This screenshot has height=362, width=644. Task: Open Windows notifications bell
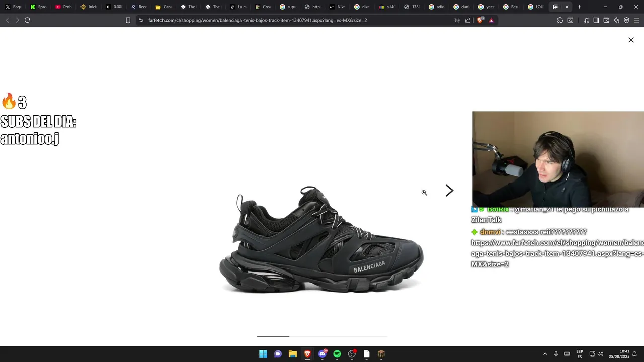tap(635, 354)
